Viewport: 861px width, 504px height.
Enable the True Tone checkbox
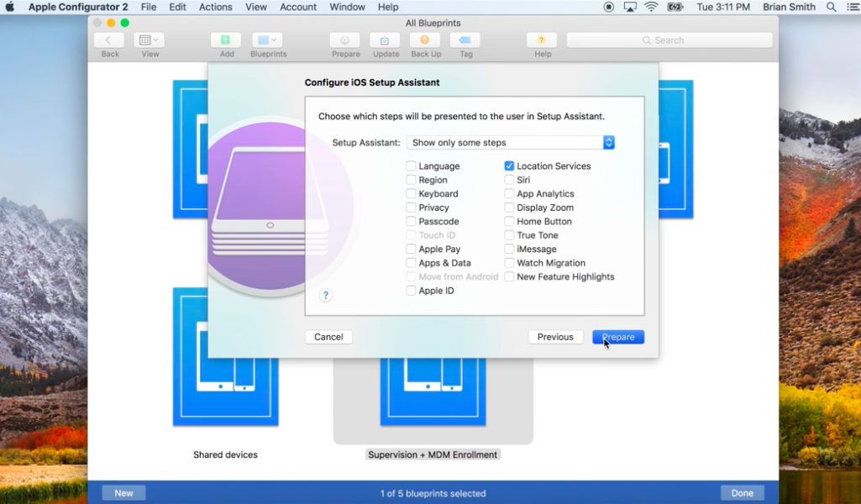(509, 235)
